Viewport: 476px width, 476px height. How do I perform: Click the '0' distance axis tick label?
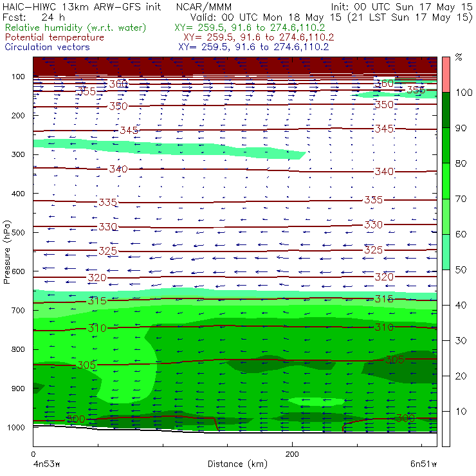(x=33, y=454)
